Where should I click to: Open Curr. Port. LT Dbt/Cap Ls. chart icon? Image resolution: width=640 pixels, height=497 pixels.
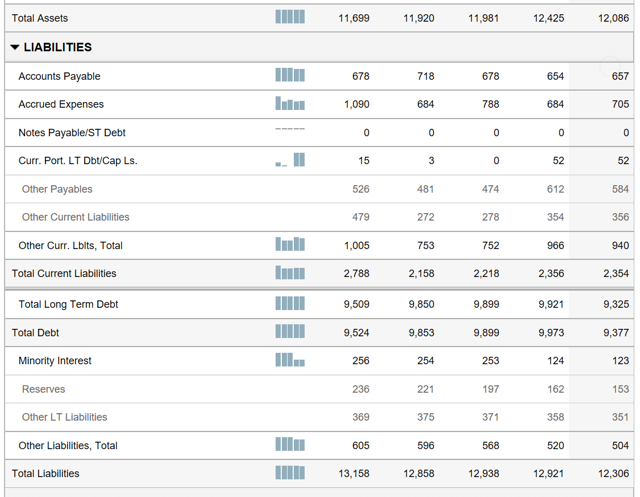pyautogui.click(x=290, y=160)
